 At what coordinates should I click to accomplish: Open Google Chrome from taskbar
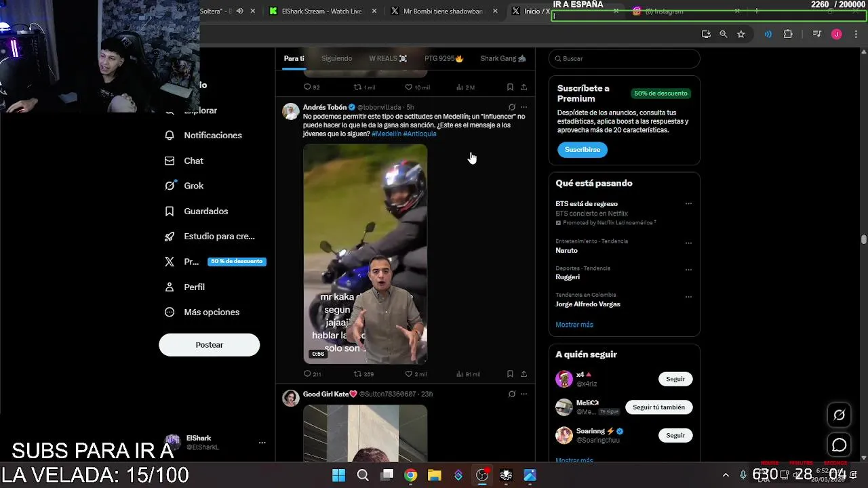pyautogui.click(x=411, y=475)
